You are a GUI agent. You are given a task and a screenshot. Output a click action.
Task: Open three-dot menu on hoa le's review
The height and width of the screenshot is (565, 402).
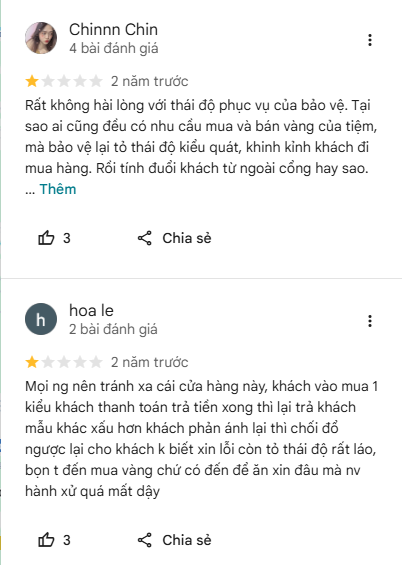tap(370, 321)
